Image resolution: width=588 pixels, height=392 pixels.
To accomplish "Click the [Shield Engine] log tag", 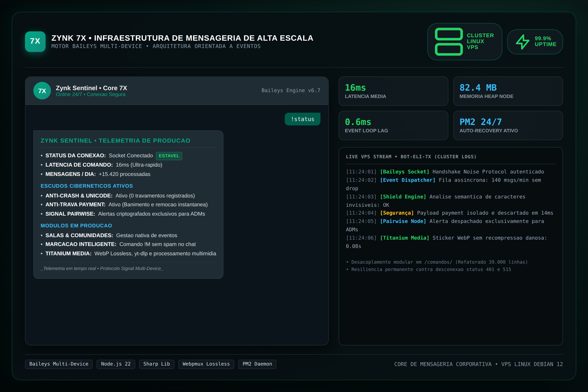I will pyautogui.click(x=403, y=197).
